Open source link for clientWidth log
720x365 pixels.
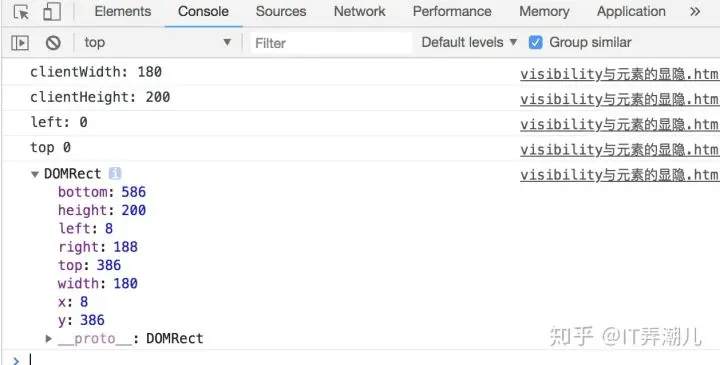(x=620, y=74)
